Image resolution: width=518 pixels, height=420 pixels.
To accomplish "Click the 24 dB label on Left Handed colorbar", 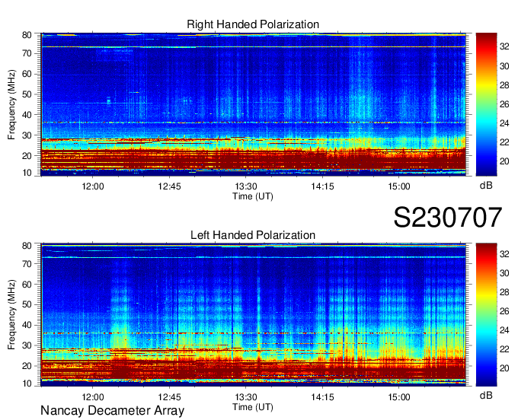I will click(504, 330).
